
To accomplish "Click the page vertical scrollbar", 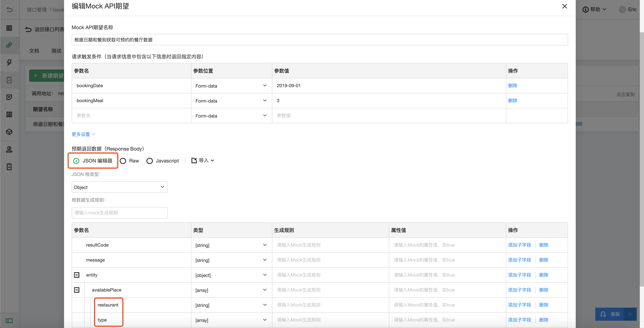I will pos(642,159).
